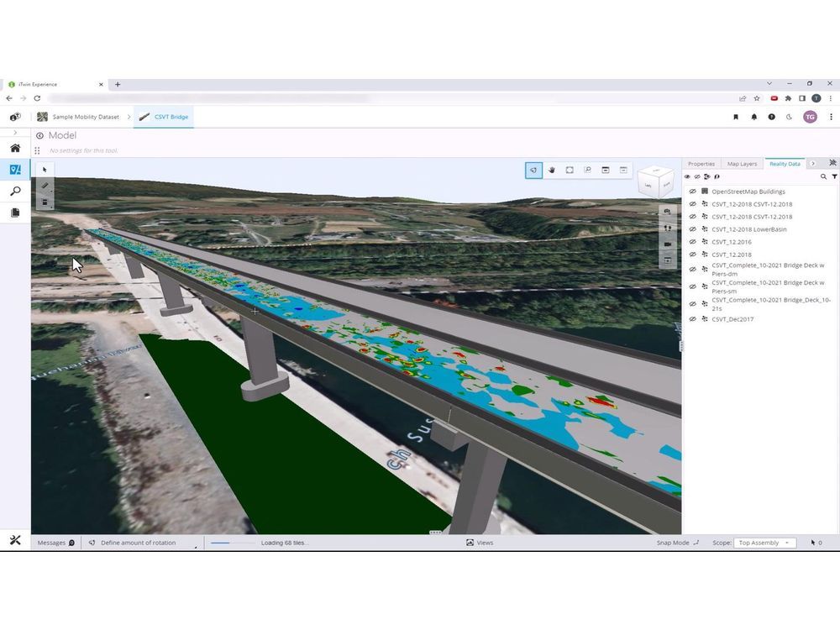Switch to the Map Layers tab

(x=742, y=163)
